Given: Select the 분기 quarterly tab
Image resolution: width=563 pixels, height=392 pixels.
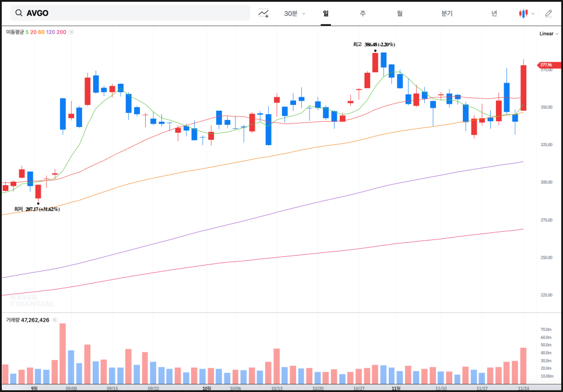Looking at the screenshot, I should pyautogui.click(x=447, y=13).
